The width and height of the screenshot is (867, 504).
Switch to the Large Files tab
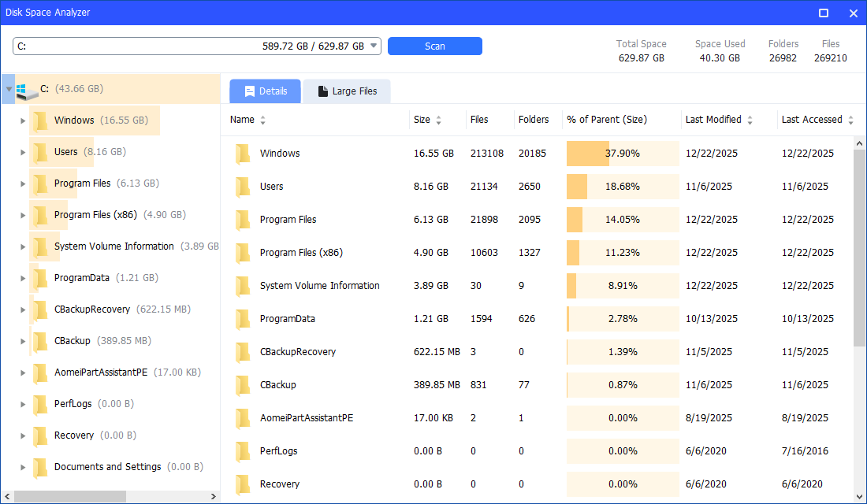[347, 91]
